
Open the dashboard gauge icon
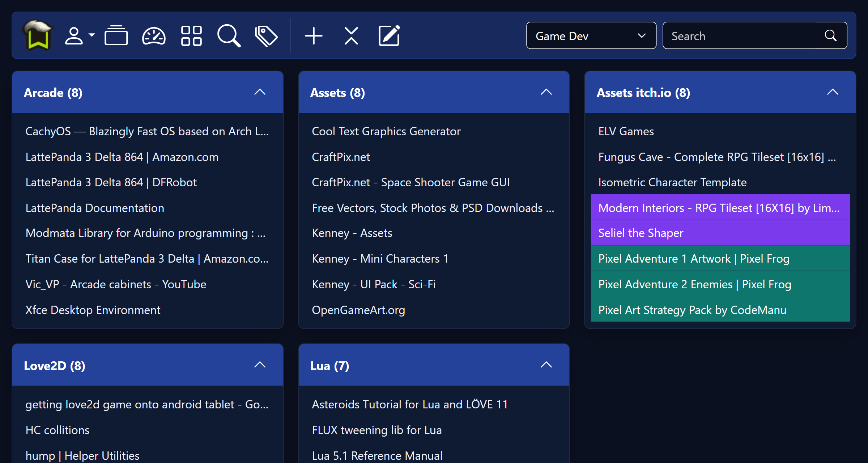(154, 36)
